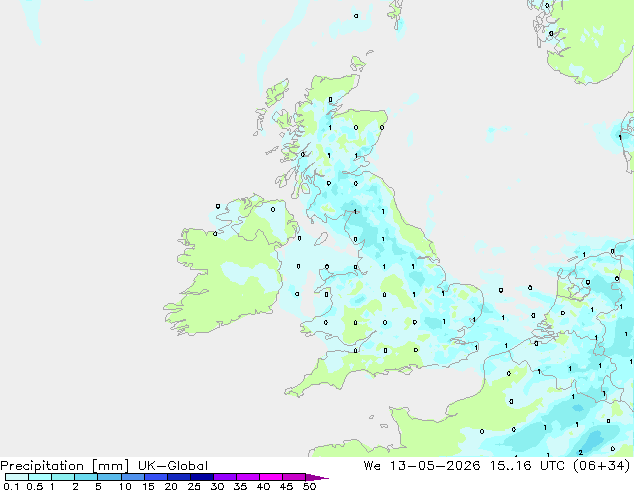Click the date '13-05-2026' in the footer

pyautogui.click(x=435, y=466)
